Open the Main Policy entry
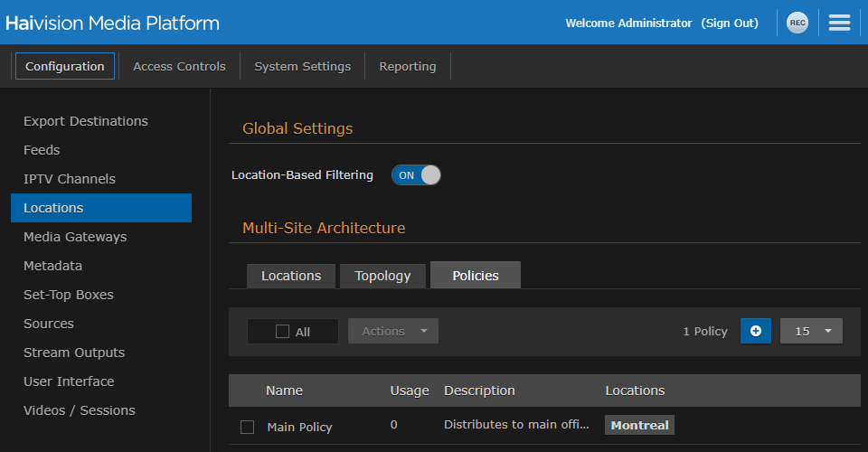 (299, 427)
